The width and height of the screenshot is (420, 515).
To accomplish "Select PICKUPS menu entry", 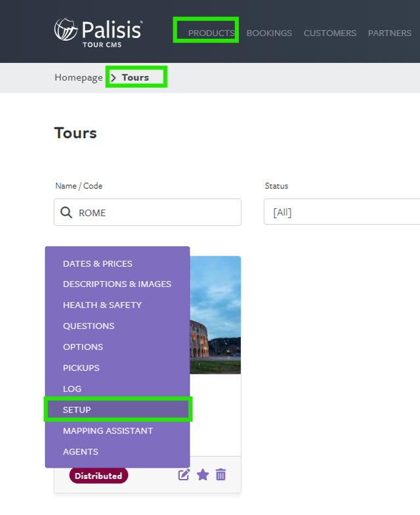I will [81, 368].
